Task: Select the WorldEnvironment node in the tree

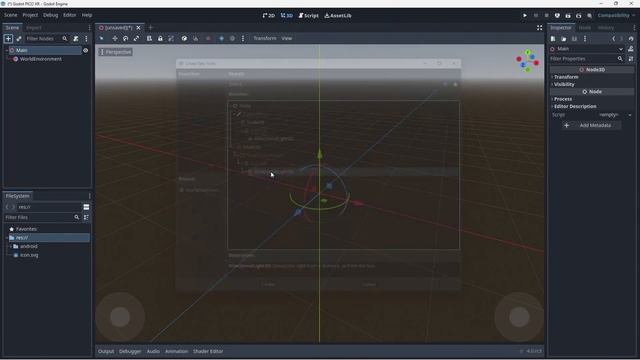Action: click(x=40, y=59)
